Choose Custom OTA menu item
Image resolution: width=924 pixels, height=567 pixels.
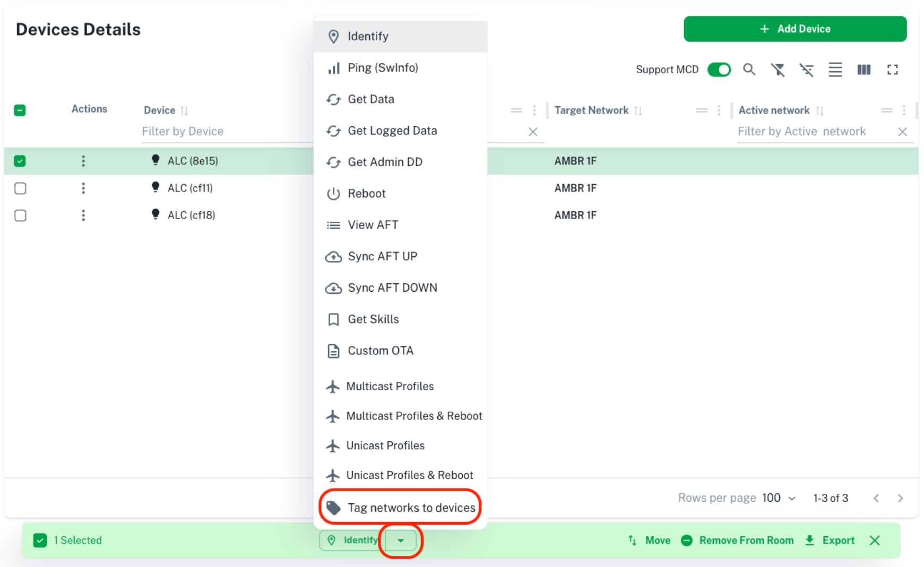pos(401,351)
